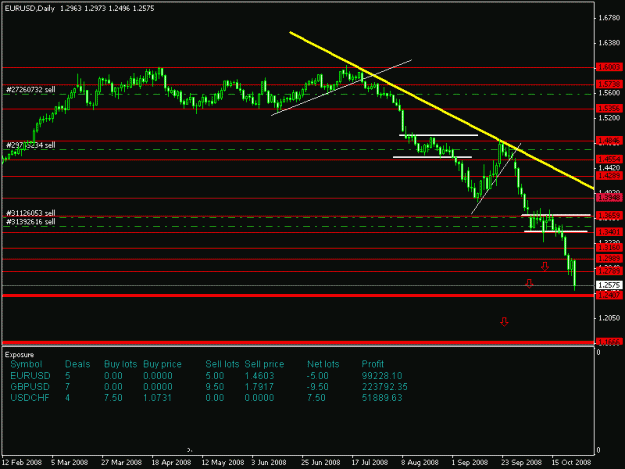Click the EURUSD profit value 99228.10
The image size is (625, 469).
382,376
